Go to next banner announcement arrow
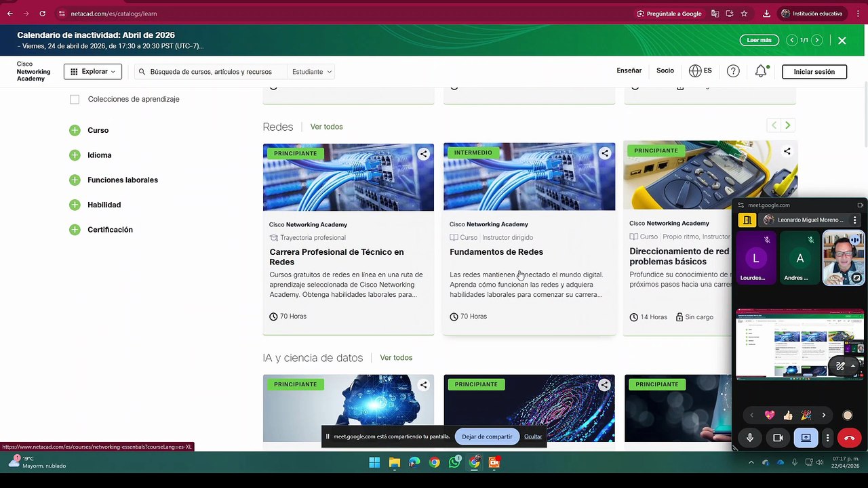This screenshot has width=868, height=488. tap(816, 41)
